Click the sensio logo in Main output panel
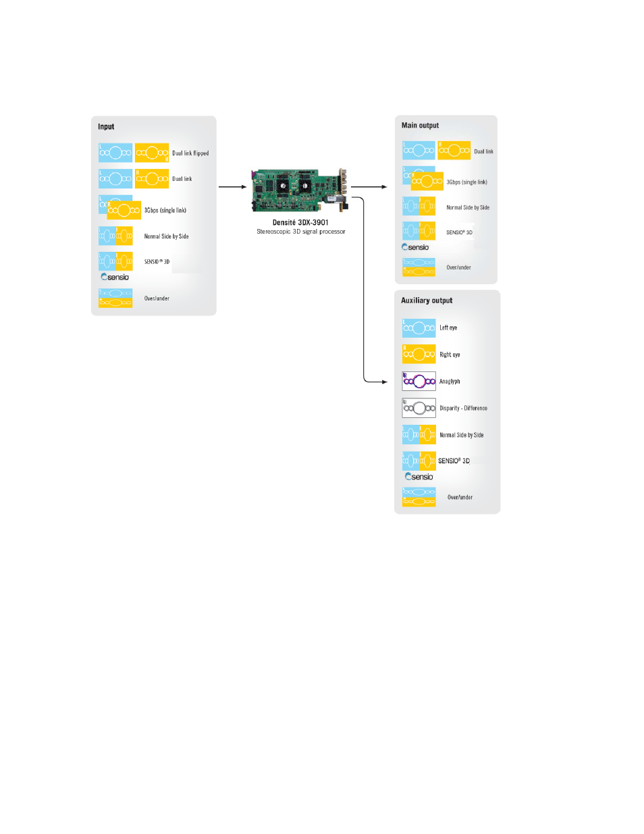Image resolution: width=644 pixels, height=834 pixels. pyautogui.click(x=415, y=247)
